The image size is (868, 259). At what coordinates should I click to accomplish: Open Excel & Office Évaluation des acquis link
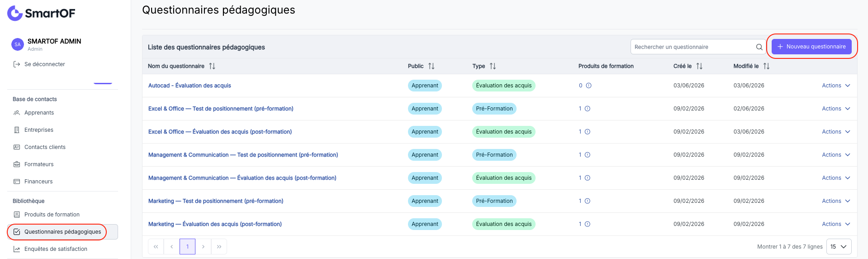220,132
